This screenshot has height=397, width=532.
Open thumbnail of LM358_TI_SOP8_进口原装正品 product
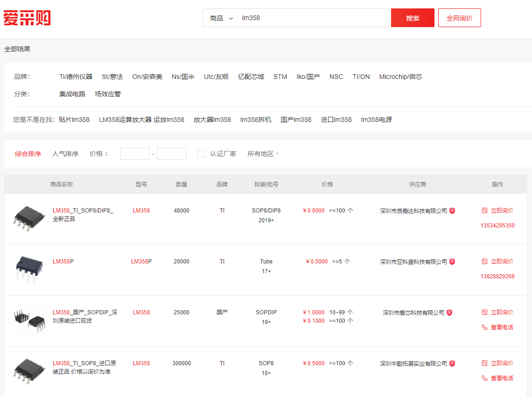pyautogui.click(x=29, y=371)
